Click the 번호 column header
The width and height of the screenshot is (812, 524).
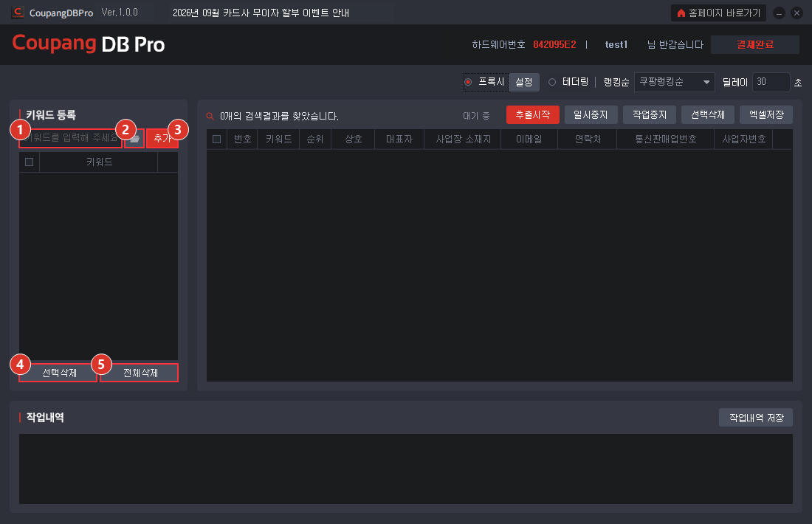coord(242,139)
